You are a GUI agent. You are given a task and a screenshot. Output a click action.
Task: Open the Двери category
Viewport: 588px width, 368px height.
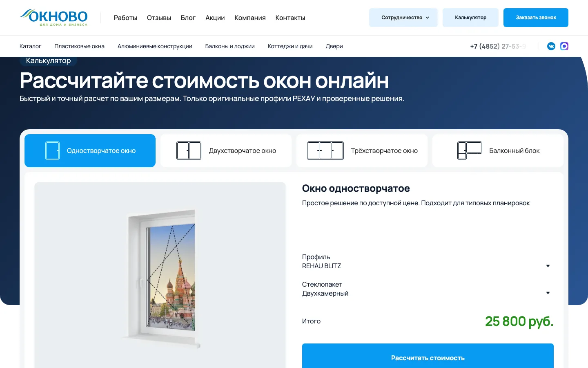(334, 46)
